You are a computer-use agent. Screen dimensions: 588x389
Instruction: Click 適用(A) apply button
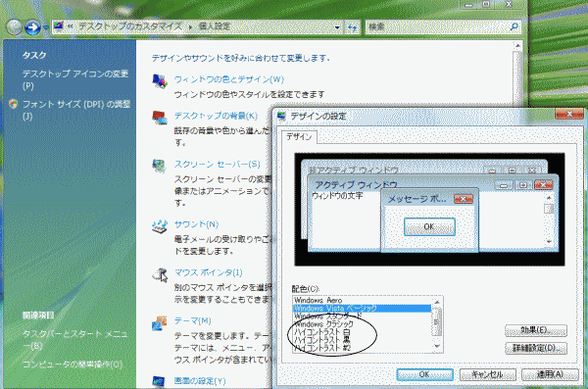(550, 374)
